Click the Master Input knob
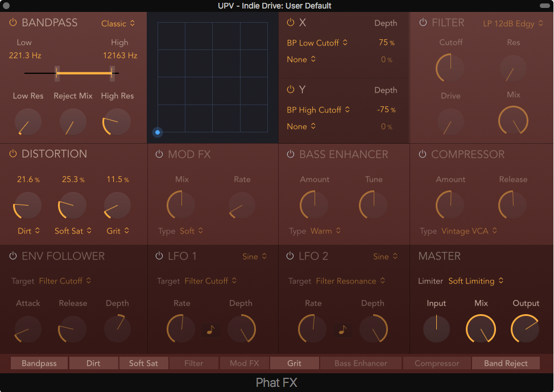Screen dimensions: 554x392 436,329
